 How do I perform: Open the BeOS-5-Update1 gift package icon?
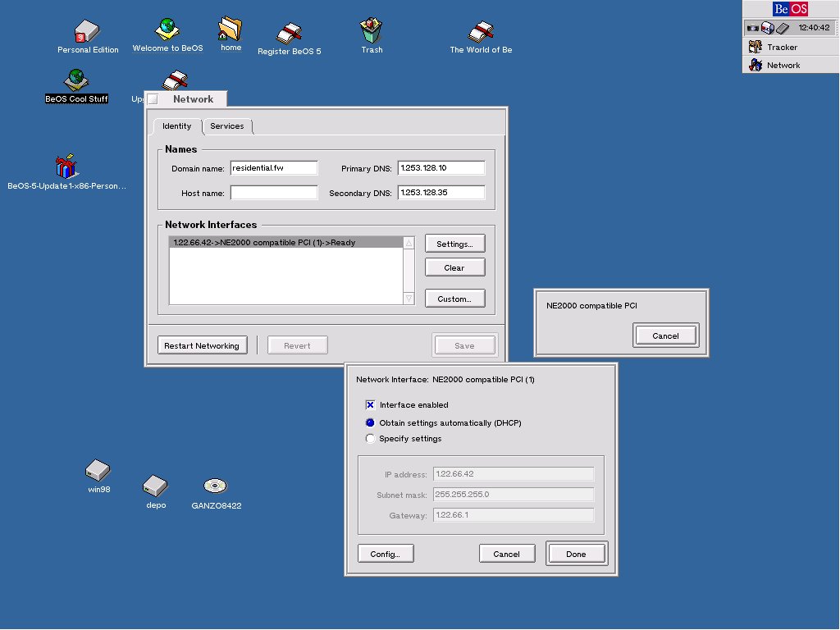[66, 167]
